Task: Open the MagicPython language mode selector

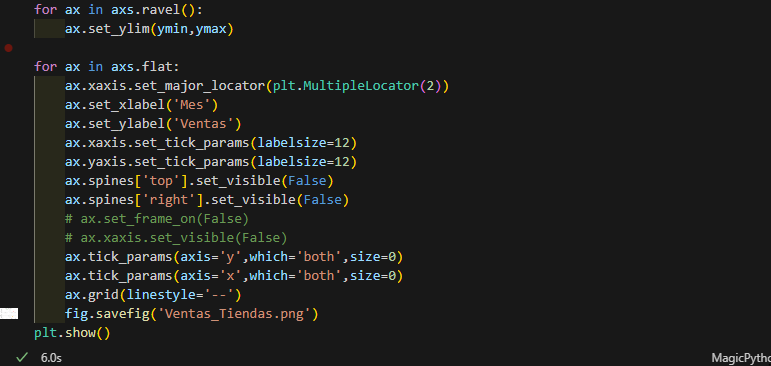Action: pos(741,358)
